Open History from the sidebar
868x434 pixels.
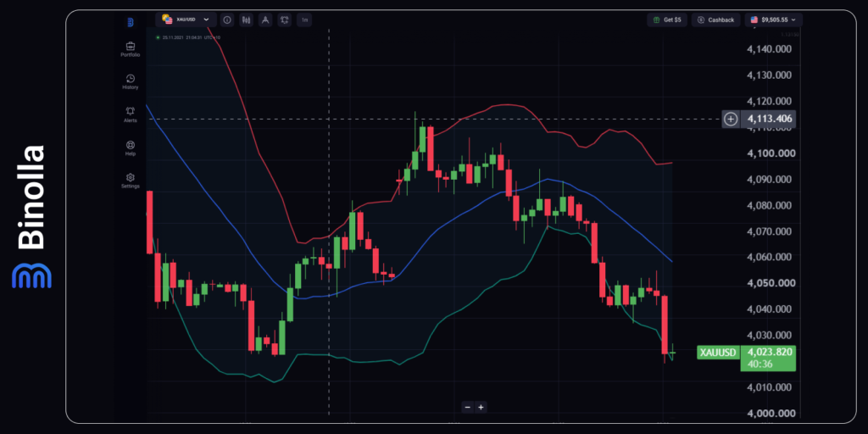pos(130,82)
